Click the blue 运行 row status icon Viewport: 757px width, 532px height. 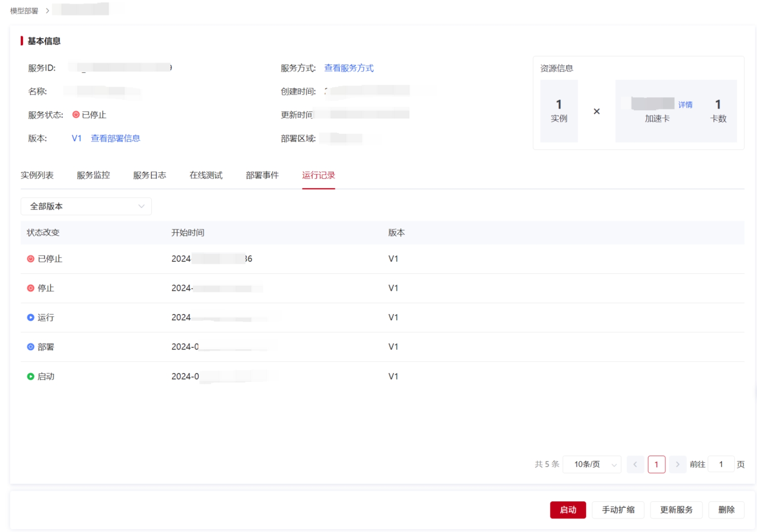31,318
